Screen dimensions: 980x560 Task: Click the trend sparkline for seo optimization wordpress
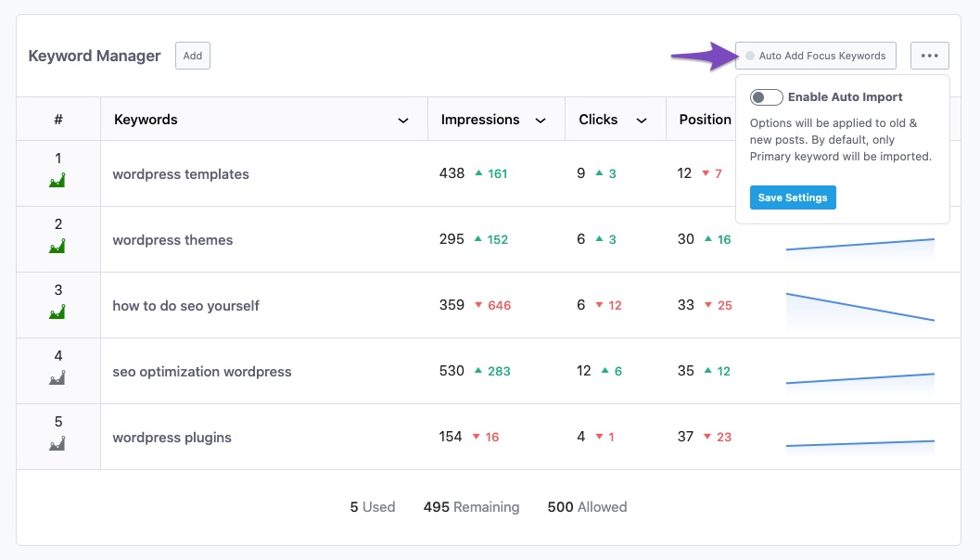coord(859,378)
